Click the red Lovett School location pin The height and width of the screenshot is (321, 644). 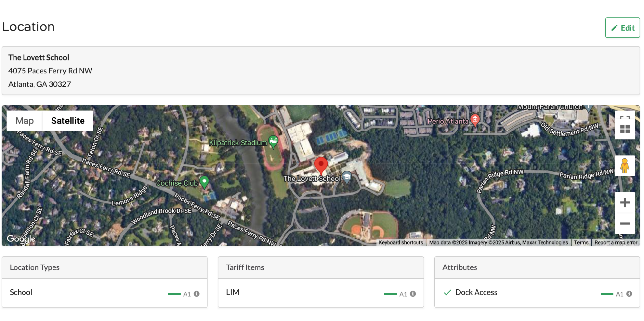click(321, 165)
